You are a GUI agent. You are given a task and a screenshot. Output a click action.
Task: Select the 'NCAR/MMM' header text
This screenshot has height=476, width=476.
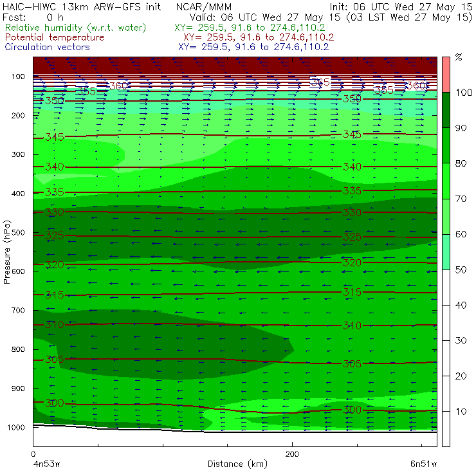[204, 7]
